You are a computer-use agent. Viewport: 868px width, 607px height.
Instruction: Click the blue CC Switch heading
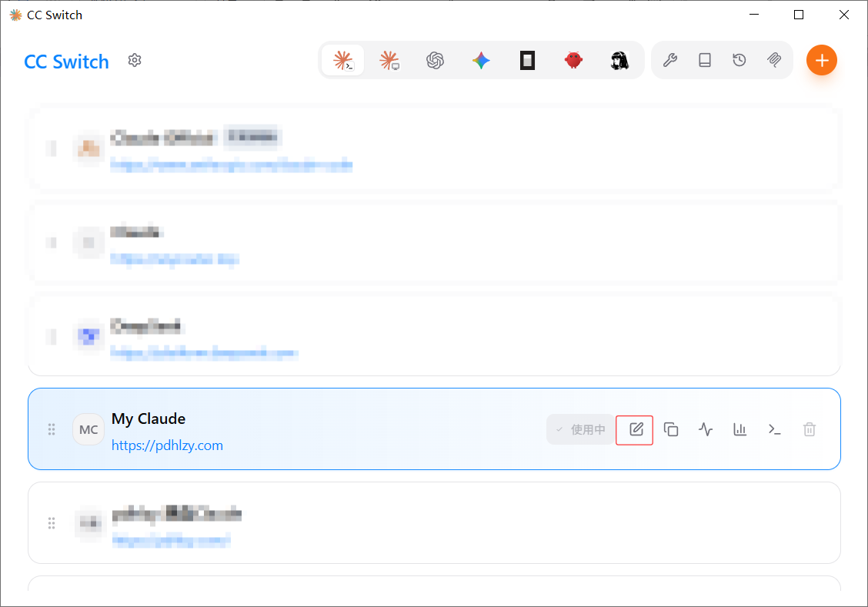point(66,62)
